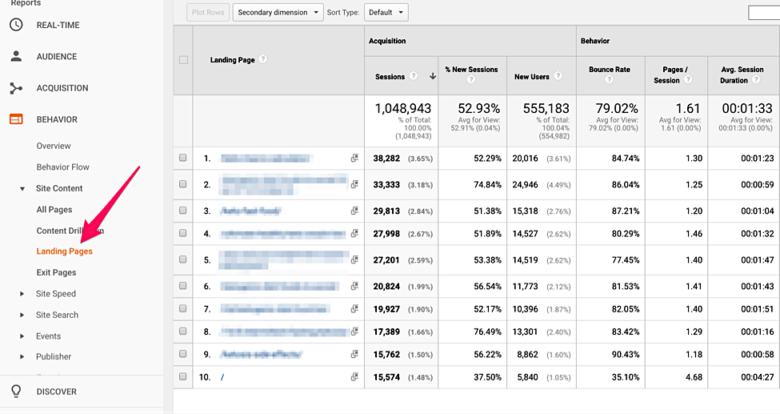Click help icon next to Landing Page header
780x414 pixels.
pos(263,59)
